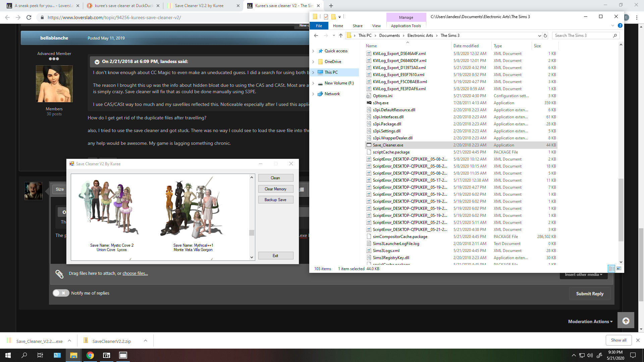The height and width of the screenshot is (362, 644).
Task: Select the Network icon in navigation pane
Action: click(320, 94)
